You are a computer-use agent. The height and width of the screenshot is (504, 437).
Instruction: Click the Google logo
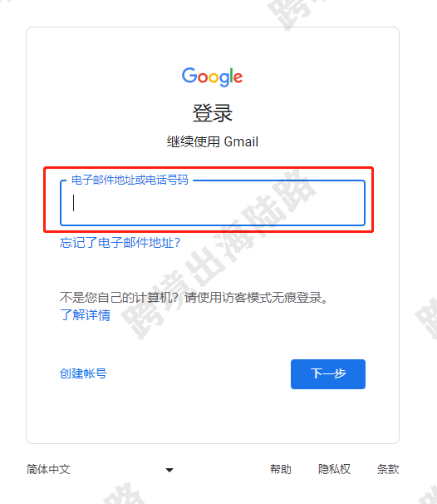tap(212, 77)
